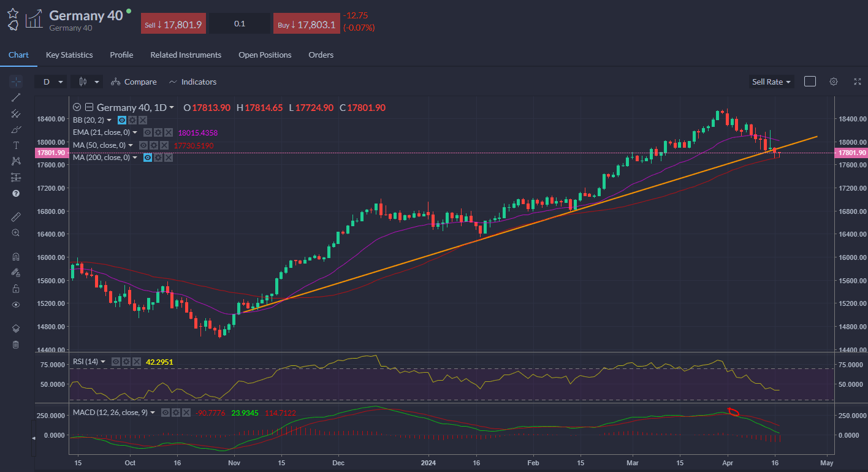Screen dimensions: 868x472
Task: Open the help question mark icon
Action: coord(16,193)
